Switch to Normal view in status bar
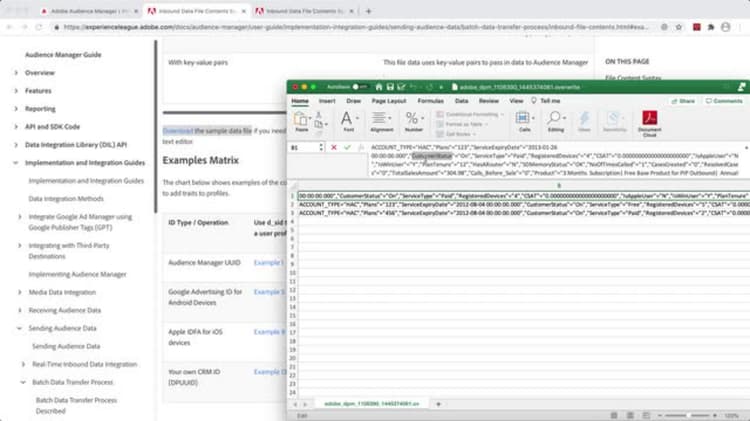Screen dimensions: 750x421 pos(614,415)
